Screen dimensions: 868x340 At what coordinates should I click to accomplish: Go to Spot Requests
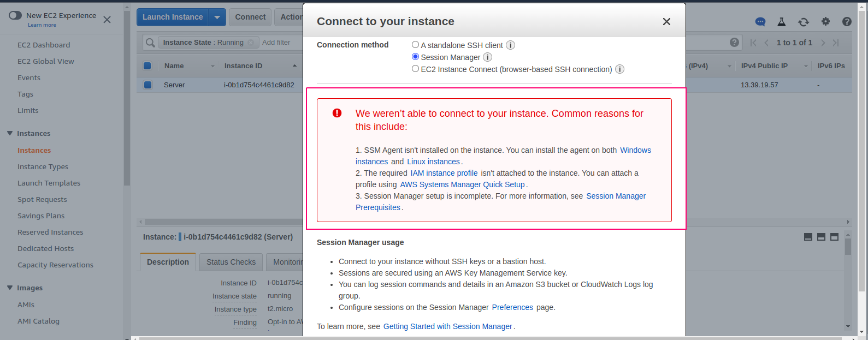pyautogui.click(x=42, y=199)
